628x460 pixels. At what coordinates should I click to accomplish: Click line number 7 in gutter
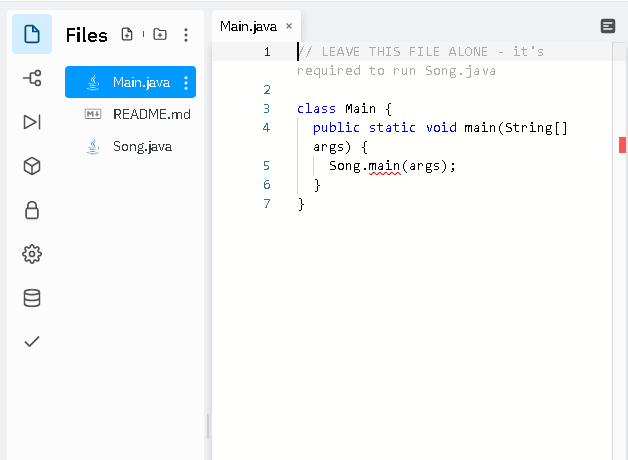(x=267, y=203)
